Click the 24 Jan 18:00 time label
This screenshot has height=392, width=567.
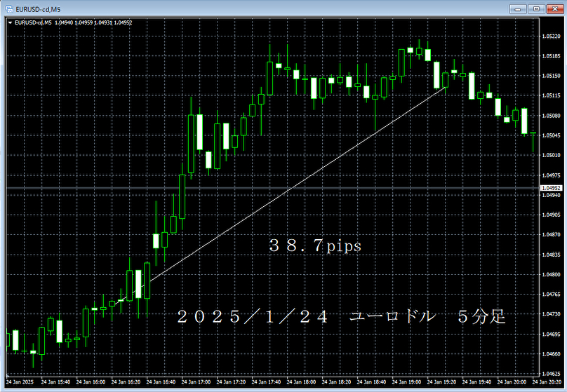301,382
